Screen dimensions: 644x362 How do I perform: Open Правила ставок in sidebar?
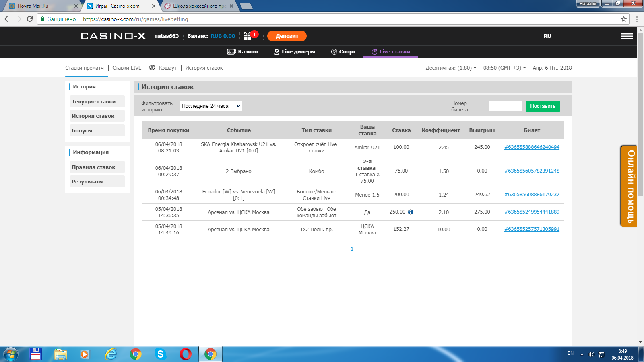click(97, 167)
